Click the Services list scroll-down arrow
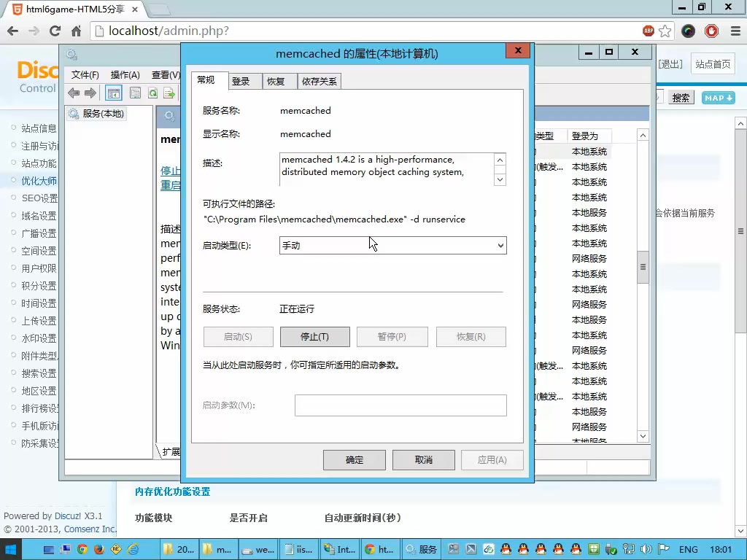 pyautogui.click(x=643, y=436)
